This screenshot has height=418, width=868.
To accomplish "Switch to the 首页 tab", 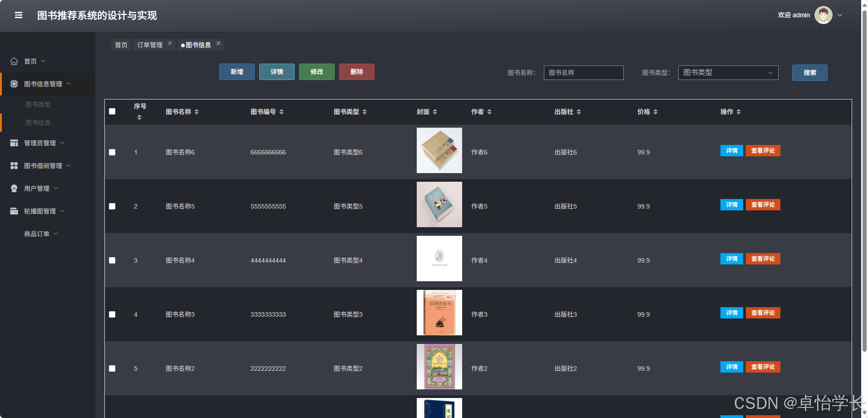I will point(121,45).
